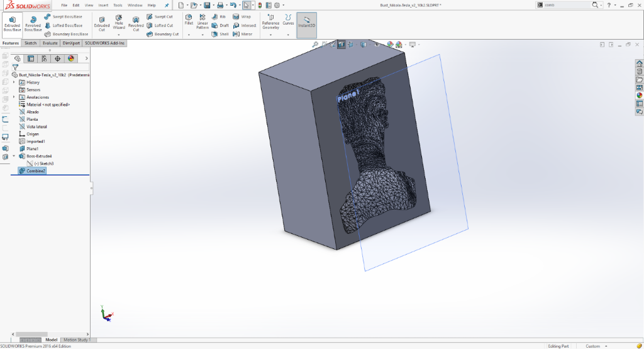Click the Zoom to Fit magnifier icon
This screenshot has height=349, width=644.
(315, 45)
